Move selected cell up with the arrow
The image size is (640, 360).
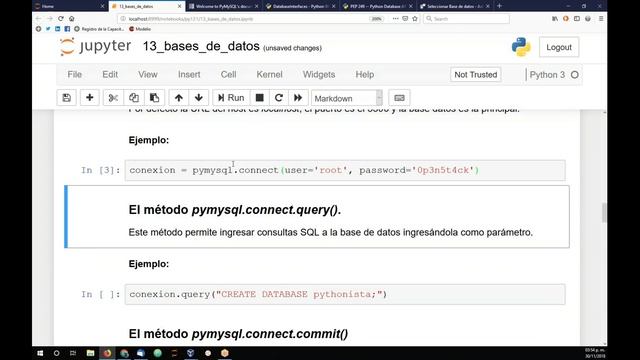pos(178,98)
